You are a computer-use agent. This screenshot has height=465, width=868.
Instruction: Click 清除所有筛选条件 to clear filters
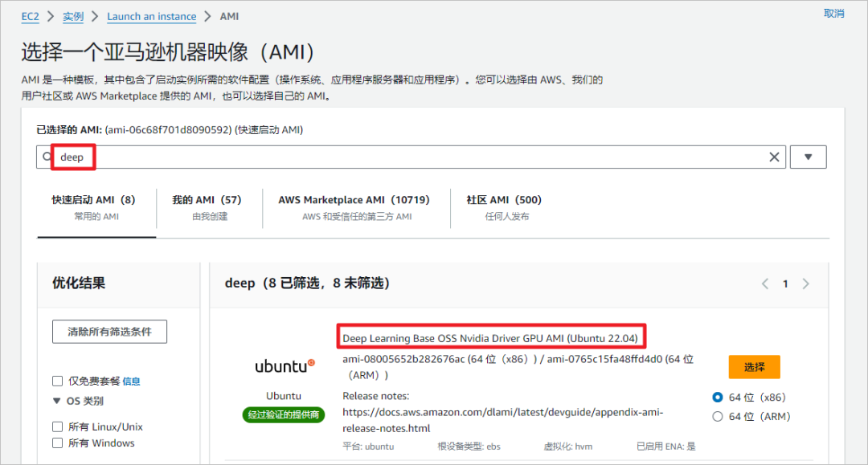point(109,331)
